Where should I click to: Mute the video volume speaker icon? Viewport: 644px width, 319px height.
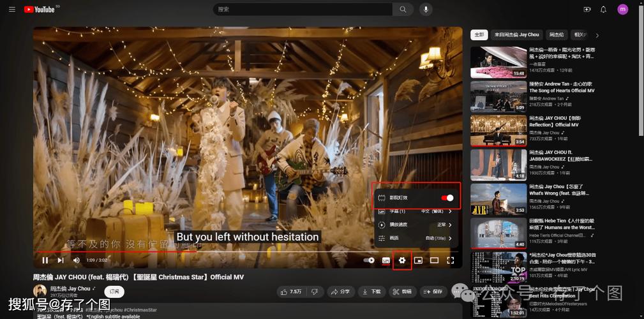pyautogui.click(x=76, y=260)
